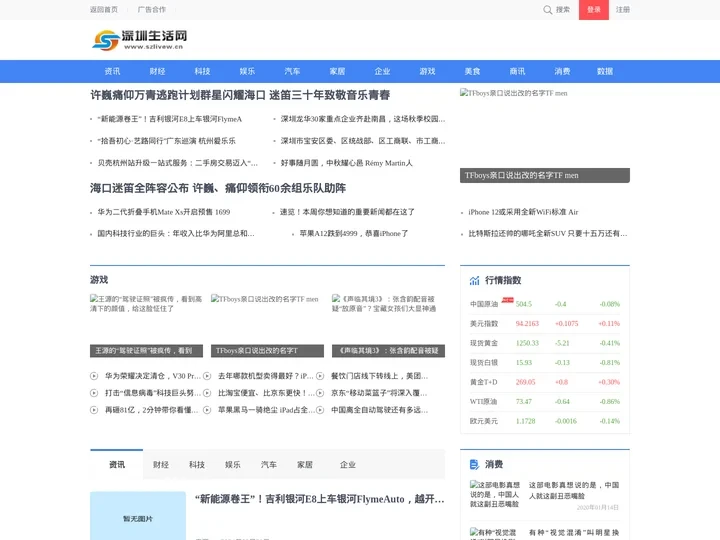Click play icon beside 去年哪款机型卖得最好
The image size is (720, 540).
(x=207, y=376)
